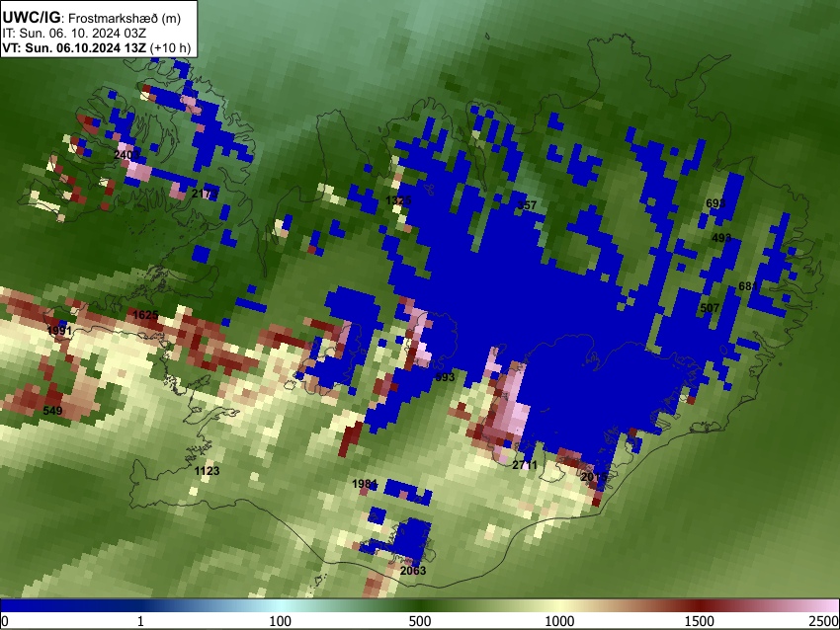Click the 2403 value on the map
The width and height of the screenshot is (840, 630).
[x=126, y=155]
